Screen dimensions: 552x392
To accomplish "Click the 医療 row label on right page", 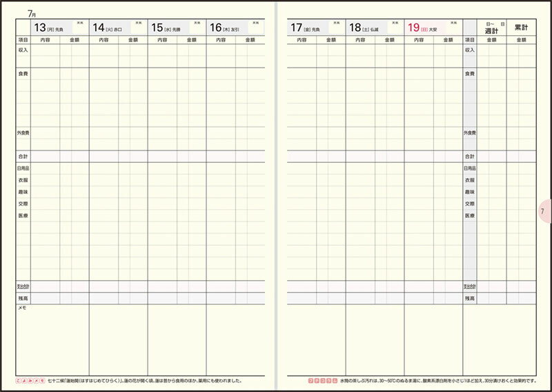I will [x=470, y=215].
